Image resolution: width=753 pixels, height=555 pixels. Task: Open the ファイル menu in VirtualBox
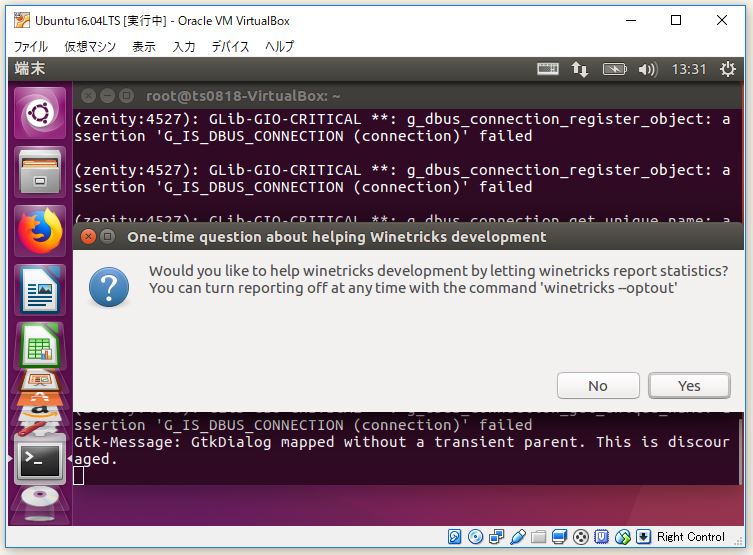(31, 46)
